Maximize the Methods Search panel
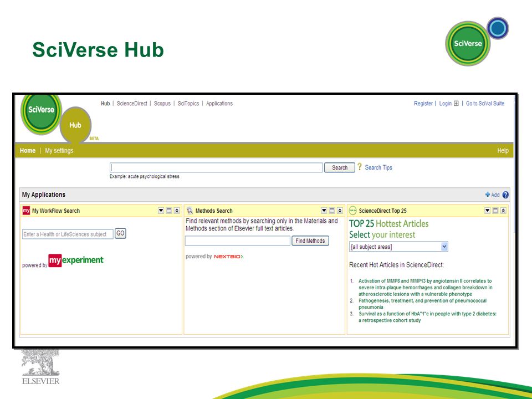Screen dimensions: 532x399 (332, 211)
